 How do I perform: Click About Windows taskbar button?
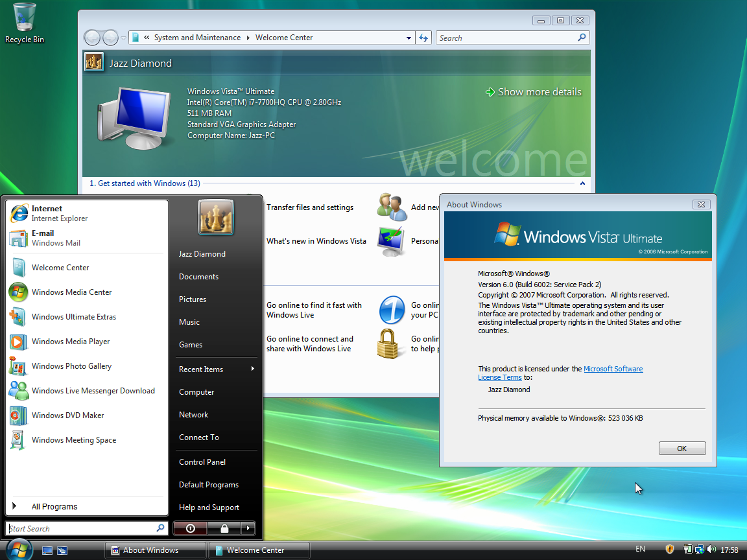pyautogui.click(x=156, y=550)
